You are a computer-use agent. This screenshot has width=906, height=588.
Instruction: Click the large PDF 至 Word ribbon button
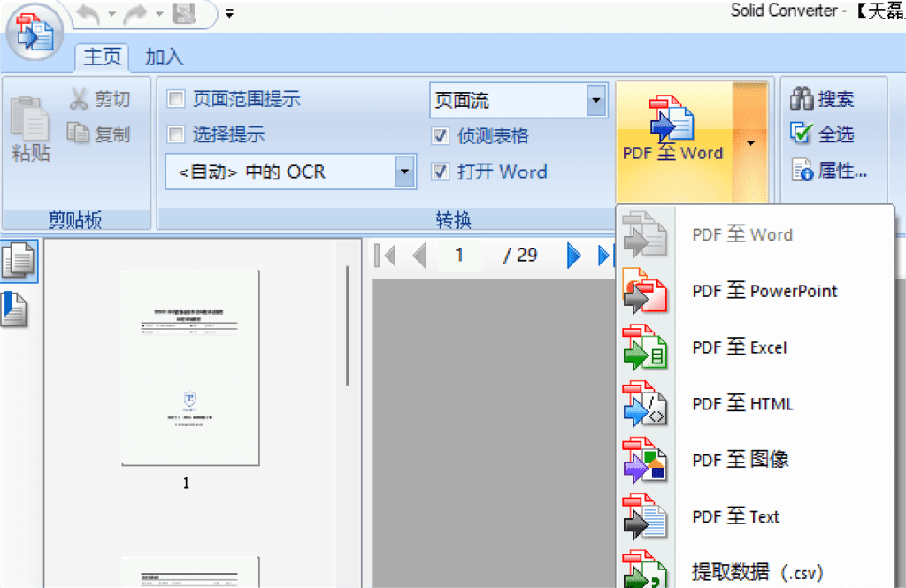tap(673, 141)
